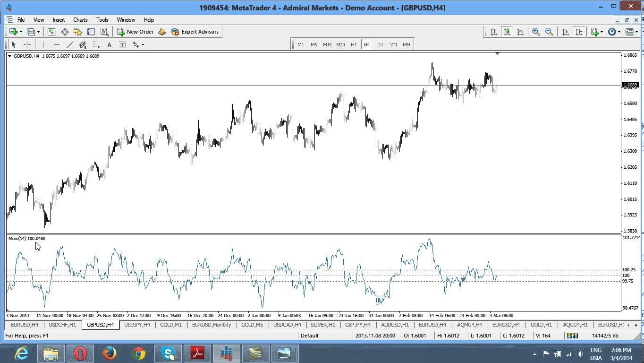The image size is (644, 363).
Task: Switch chart to candlesticks type
Action: pyautogui.click(x=507, y=32)
